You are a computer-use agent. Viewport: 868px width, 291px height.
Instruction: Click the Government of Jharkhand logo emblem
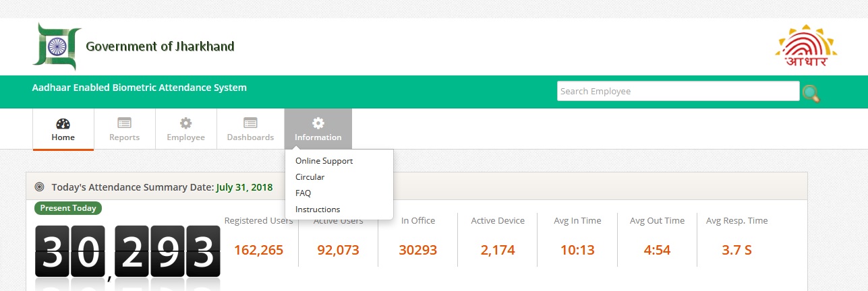(x=57, y=46)
